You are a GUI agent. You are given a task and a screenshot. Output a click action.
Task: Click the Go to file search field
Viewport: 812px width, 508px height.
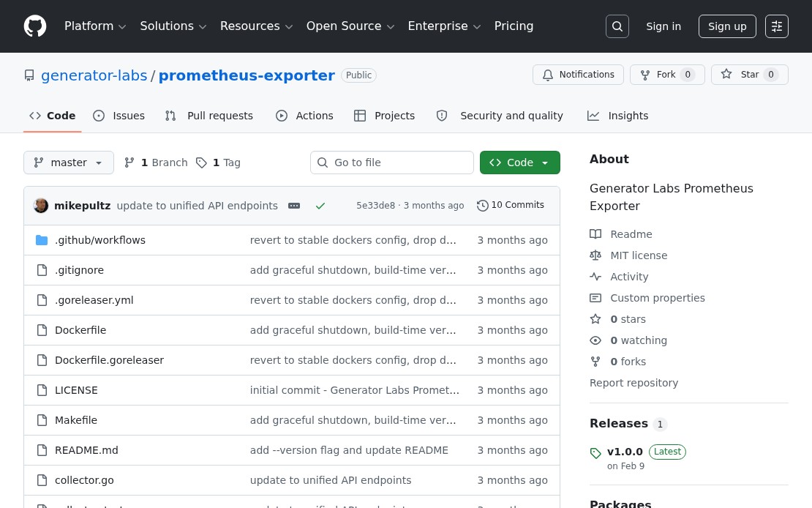[392, 163]
